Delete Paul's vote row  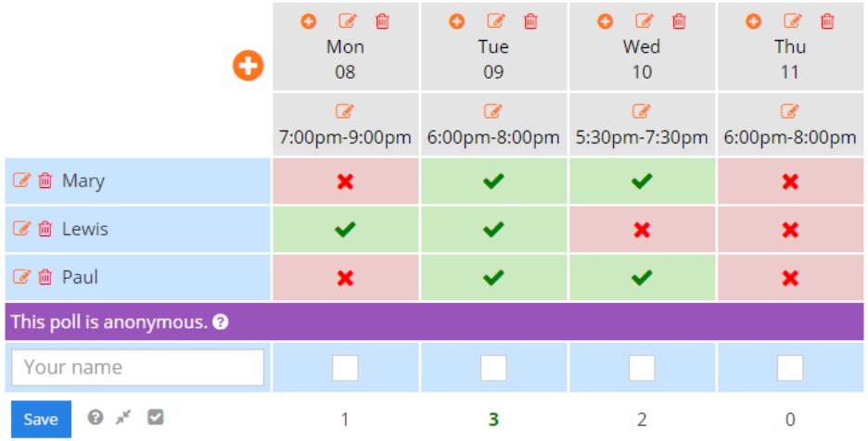45,277
